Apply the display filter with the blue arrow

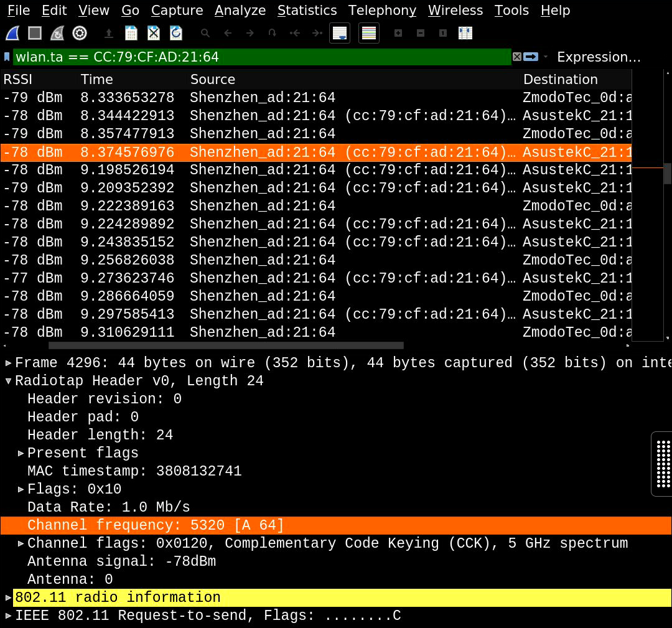pos(530,57)
